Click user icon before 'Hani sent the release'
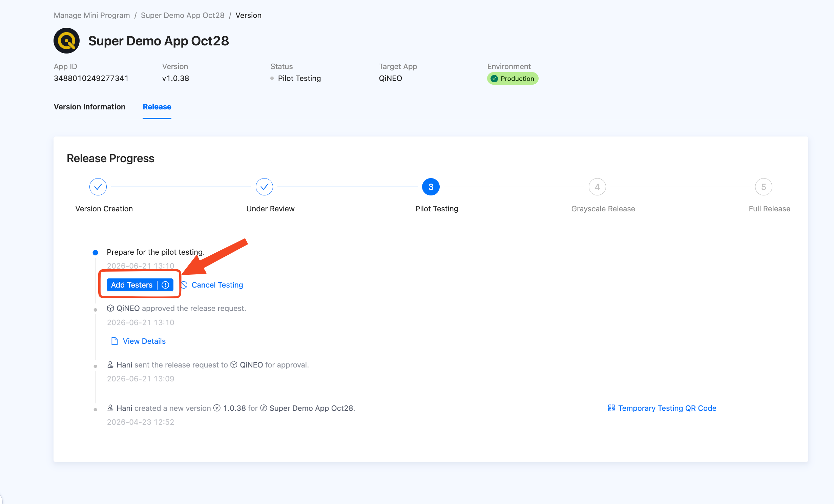The width and height of the screenshot is (834, 504). pyautogui.click(x=110, y=365)
